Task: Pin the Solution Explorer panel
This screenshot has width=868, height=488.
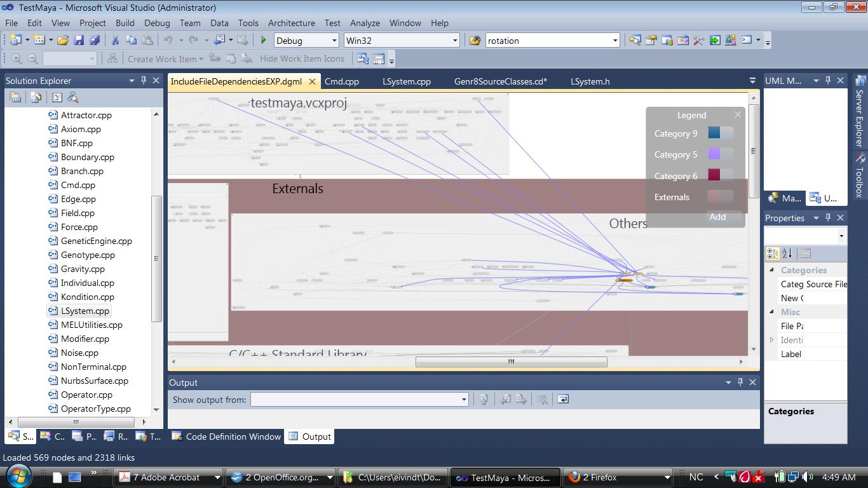Action: point(144,80)
